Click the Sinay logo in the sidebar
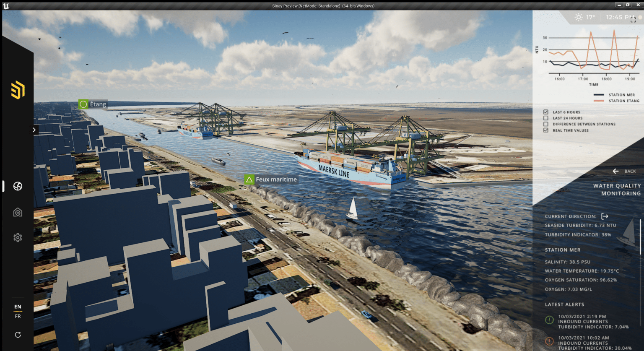 tap(17, 90)
